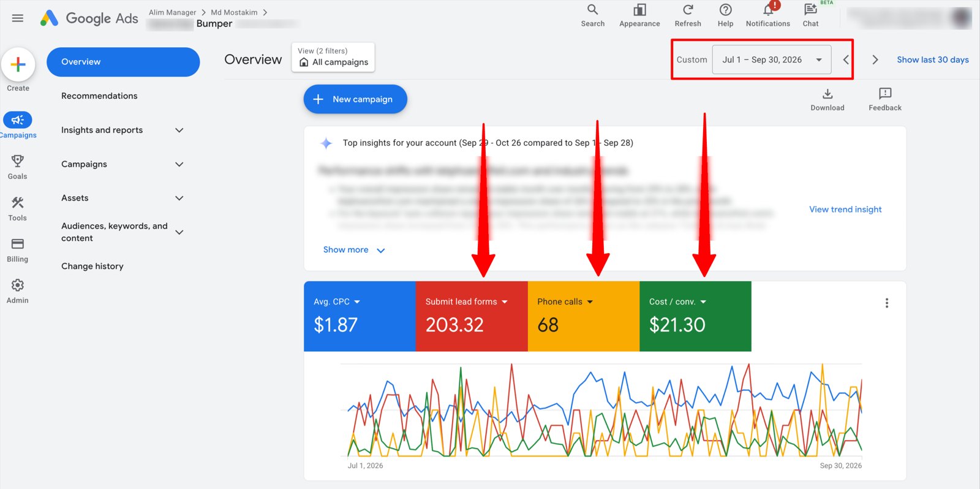980x489 pixels.
Task: Open the Billing section
Action: [x=18, y=250]
